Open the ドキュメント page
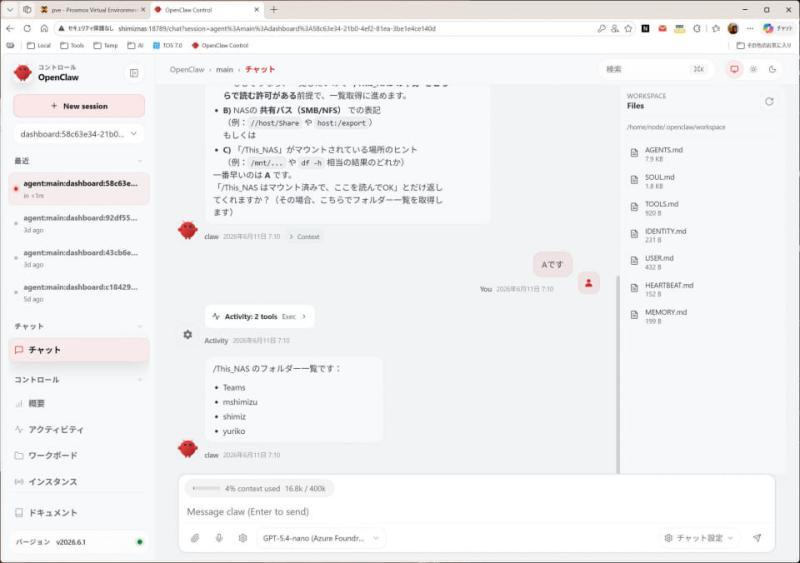 [79, 512]
